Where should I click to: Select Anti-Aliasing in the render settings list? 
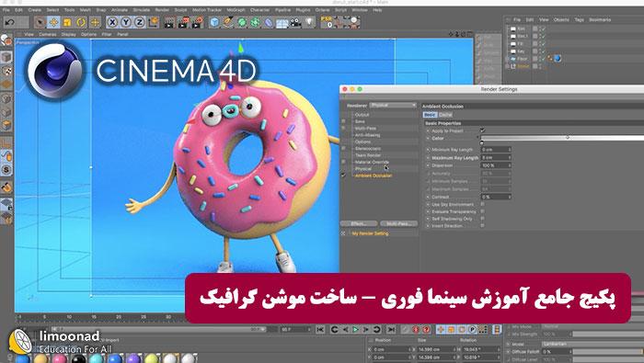click(x=367, y=135)
